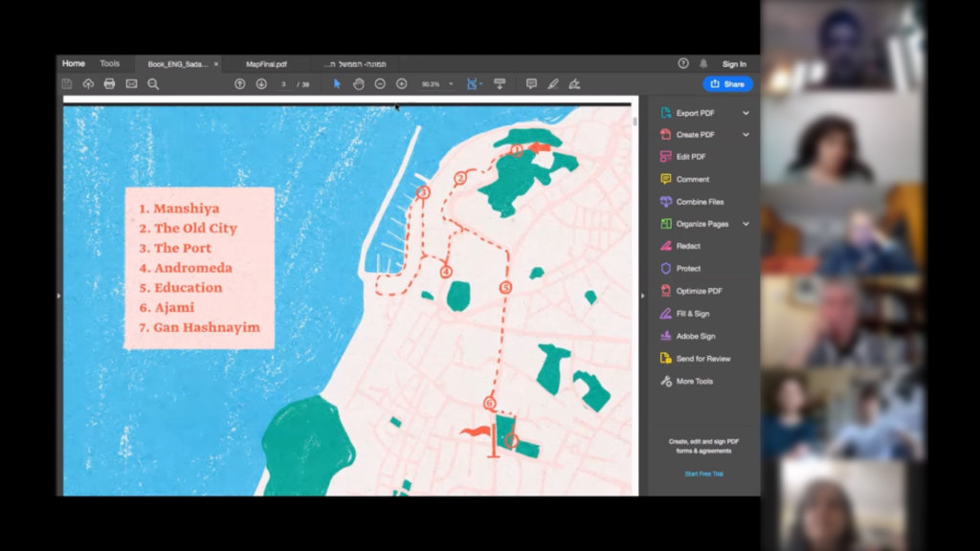The image size is (980, 551).
Task: Click the Sign document pen icon
Action: (574, 84)
